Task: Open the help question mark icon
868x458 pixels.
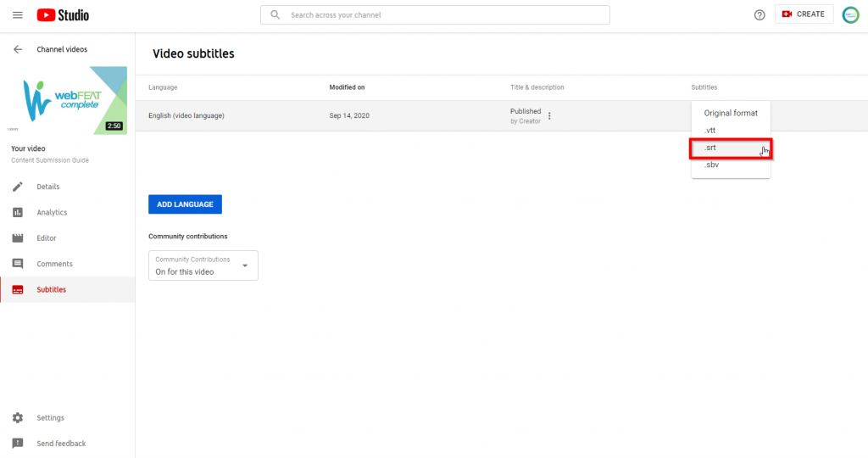Action: (x=759, y=15)
